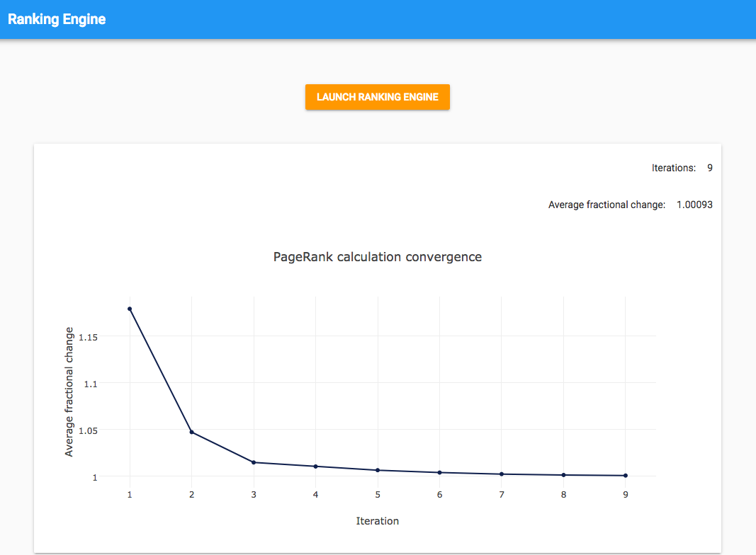The height and width of the screenshot is (555, 756).
Task: Click the data point at iteration 3
Action: coord(254,462)
